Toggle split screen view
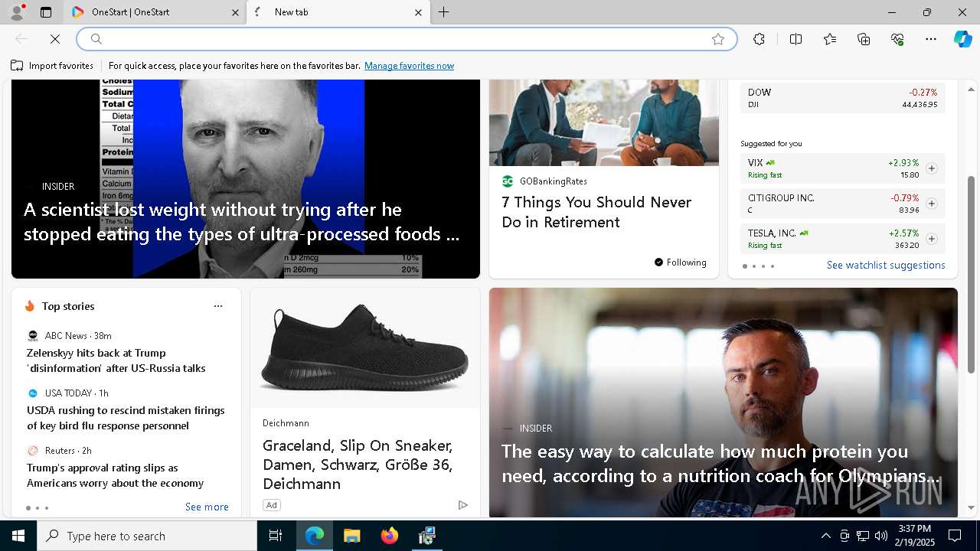980x551 pixels. coord(795,39)
